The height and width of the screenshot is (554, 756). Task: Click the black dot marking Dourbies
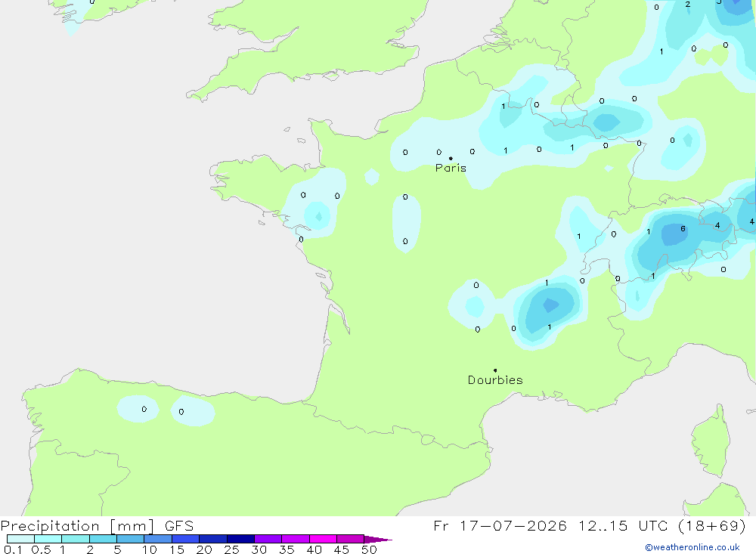(495, 370)
